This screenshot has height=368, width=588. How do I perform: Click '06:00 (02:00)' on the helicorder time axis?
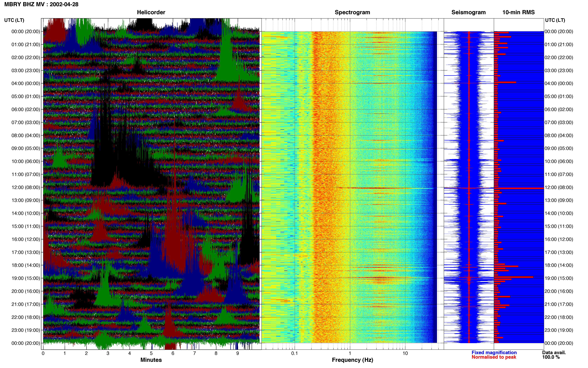click(x=26, y=109)
